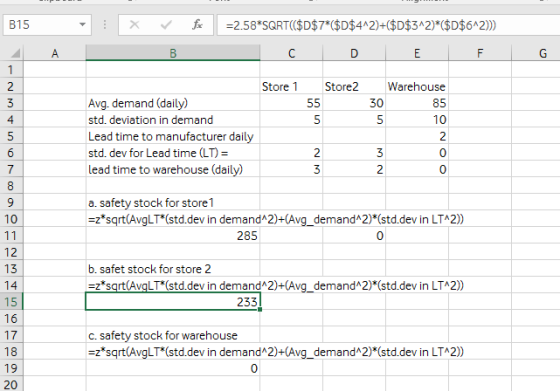Open the Name Box dropdown arrow

tap(82, 25)
